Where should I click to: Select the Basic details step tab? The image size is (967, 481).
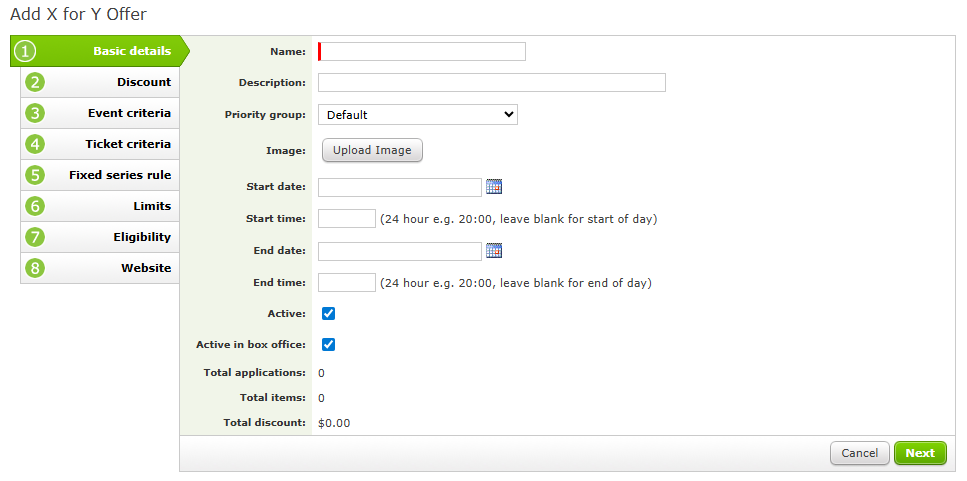point(99,51)
